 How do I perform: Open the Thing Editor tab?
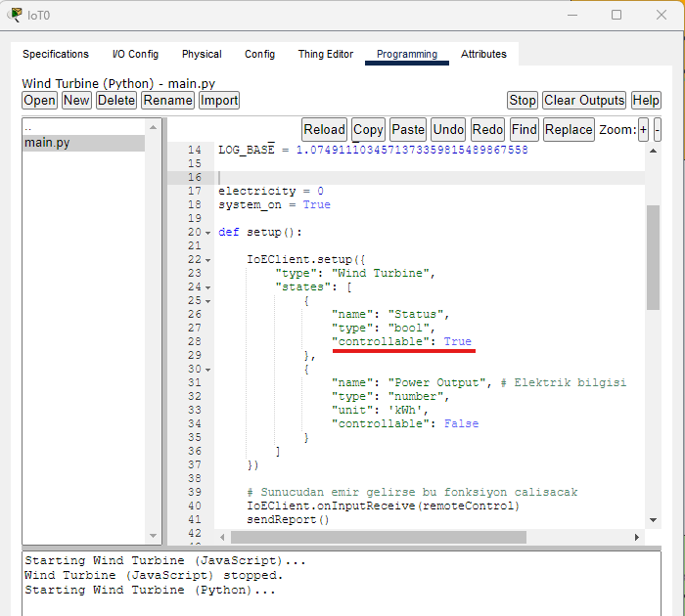[x=325, y=54]
